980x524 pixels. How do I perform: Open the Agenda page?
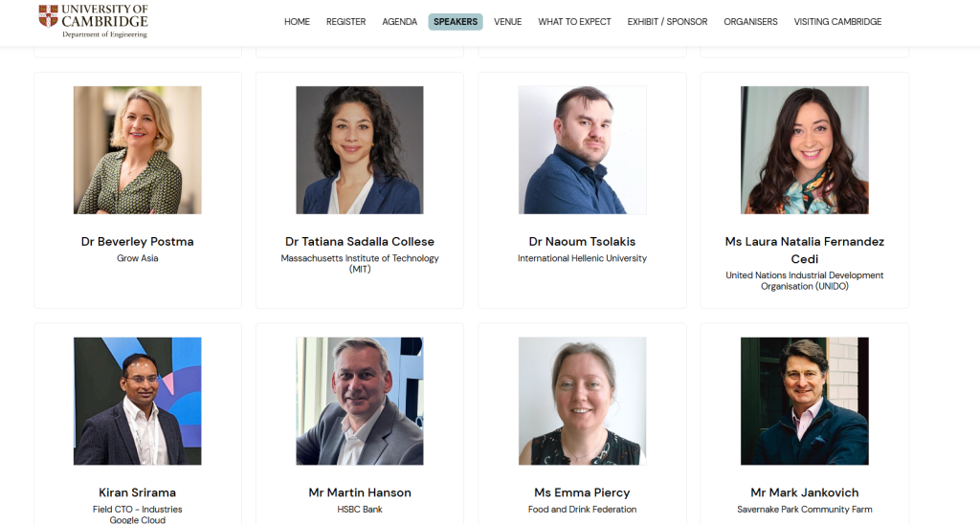(399, 22)
